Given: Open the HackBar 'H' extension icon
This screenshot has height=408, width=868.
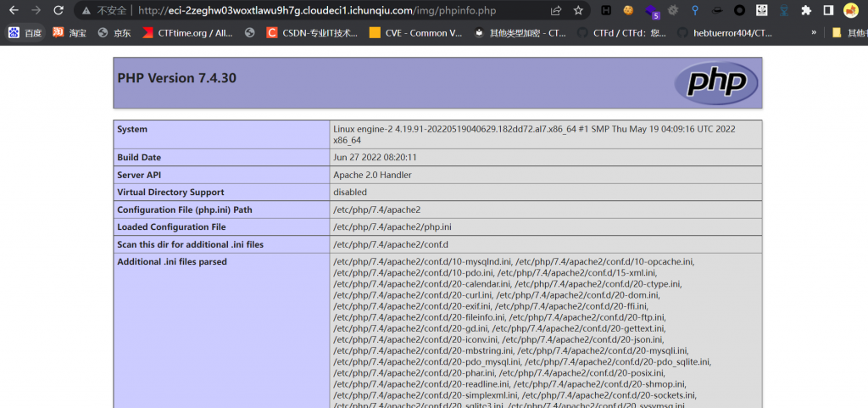Looking at the screenshot, I should coord(605,11).
